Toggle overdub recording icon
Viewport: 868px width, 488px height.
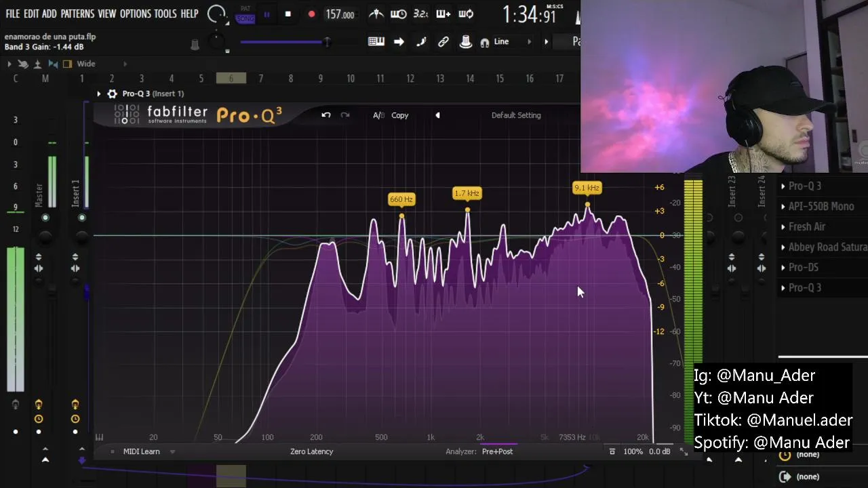443,14
